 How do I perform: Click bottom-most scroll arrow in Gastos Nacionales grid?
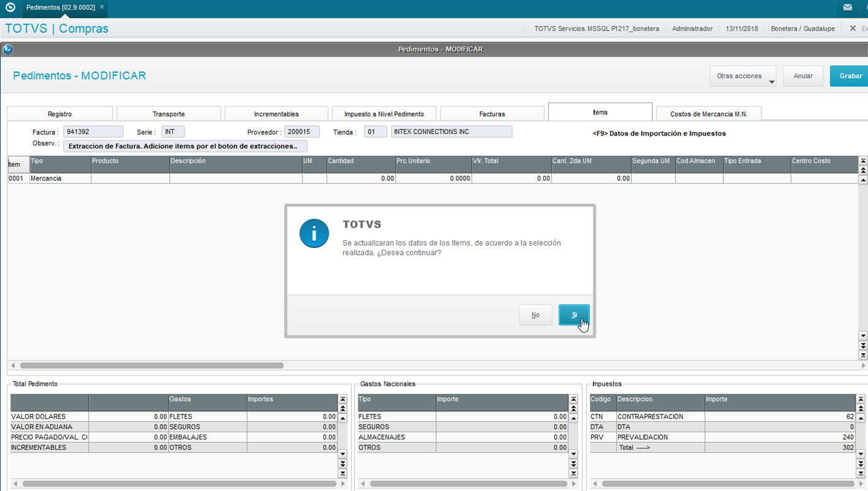[x=573, y=473]
